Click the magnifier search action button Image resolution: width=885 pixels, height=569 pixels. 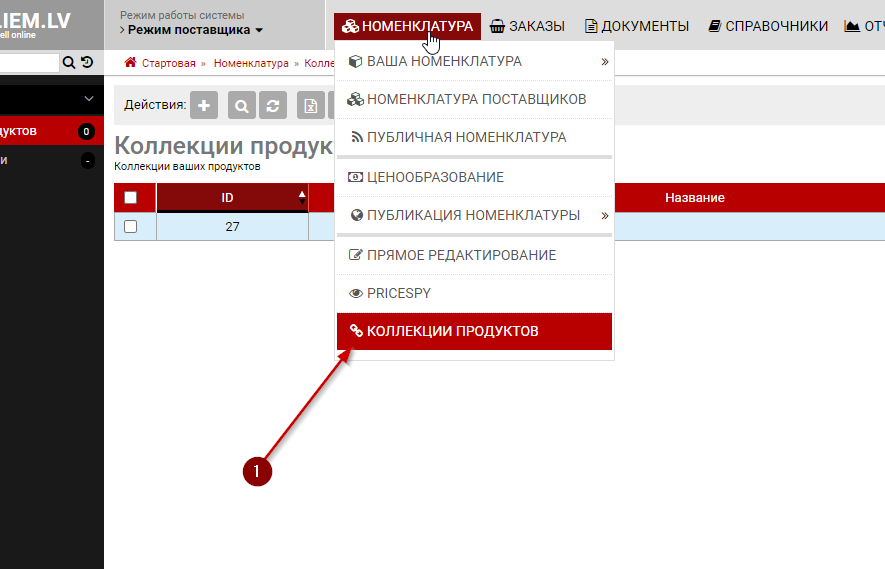coord(241,105)
